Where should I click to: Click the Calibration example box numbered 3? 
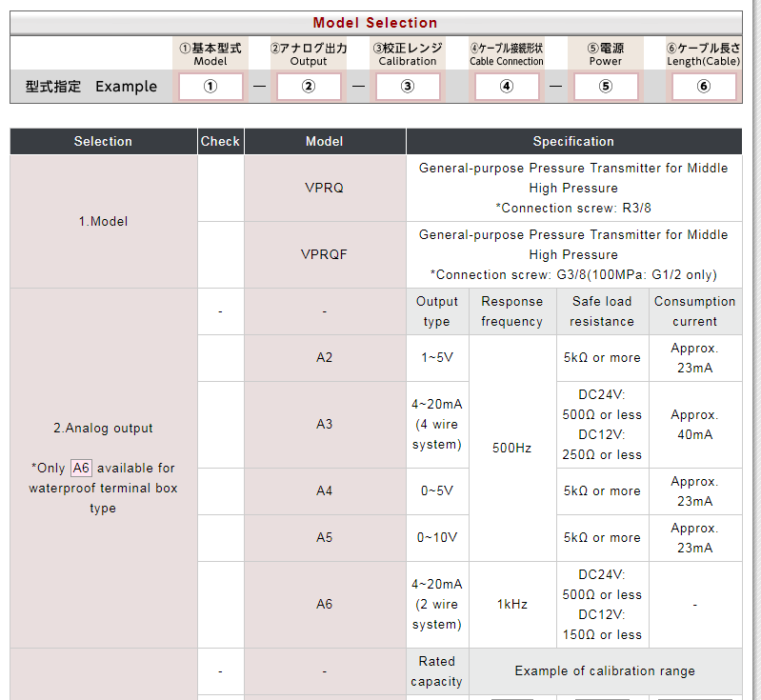tap(408, 87)
